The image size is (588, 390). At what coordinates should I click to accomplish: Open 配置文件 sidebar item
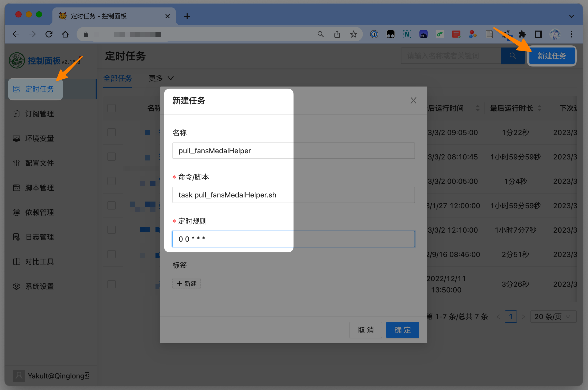[39, 163]
